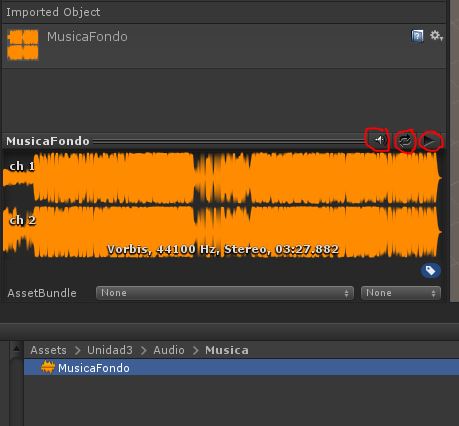Go to Assets in breadcrumb path

[x=48, y=350]
